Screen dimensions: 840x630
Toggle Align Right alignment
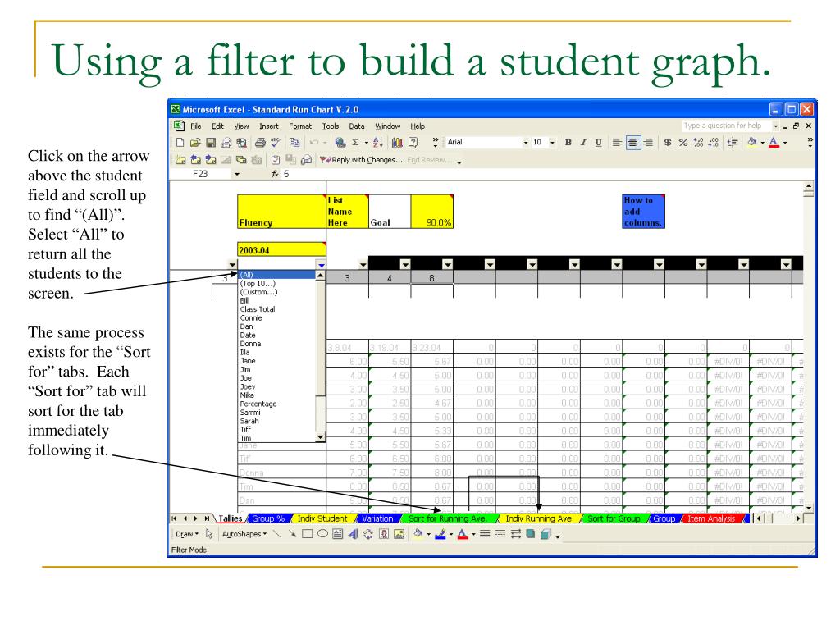(x=648, y=143)
